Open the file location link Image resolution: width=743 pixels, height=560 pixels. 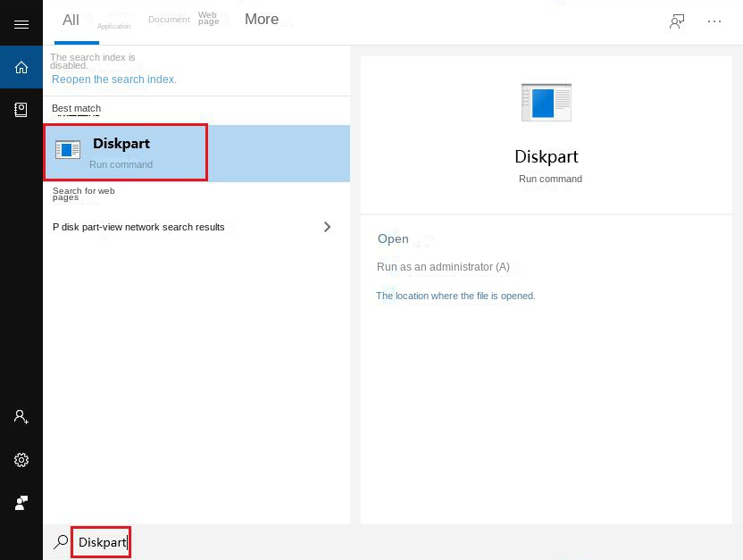click(x=455, y=296)
